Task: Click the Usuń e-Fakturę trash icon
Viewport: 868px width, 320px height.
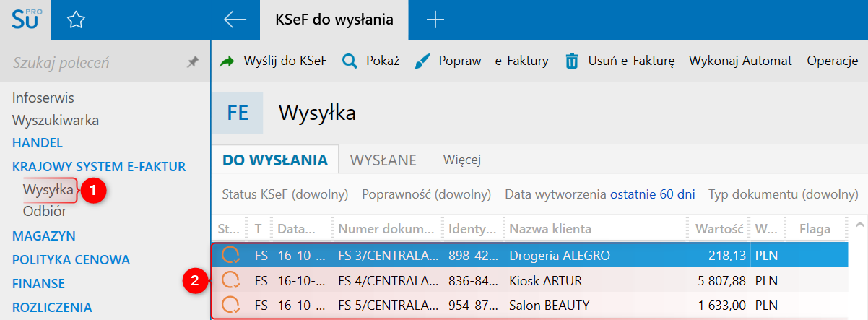Action: (572, 61)
